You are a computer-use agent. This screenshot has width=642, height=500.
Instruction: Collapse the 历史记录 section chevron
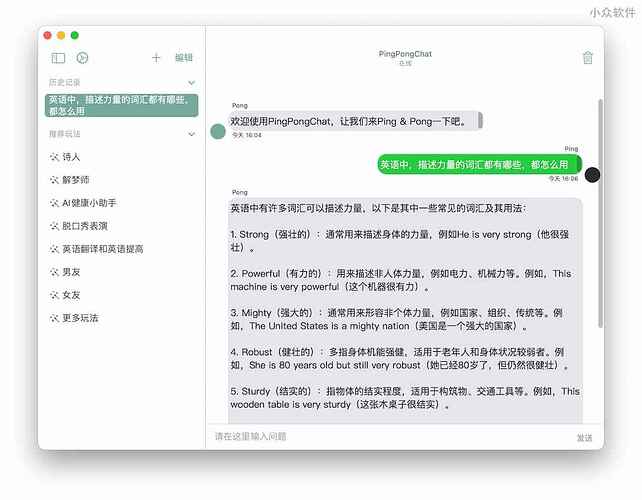[191, 83]
